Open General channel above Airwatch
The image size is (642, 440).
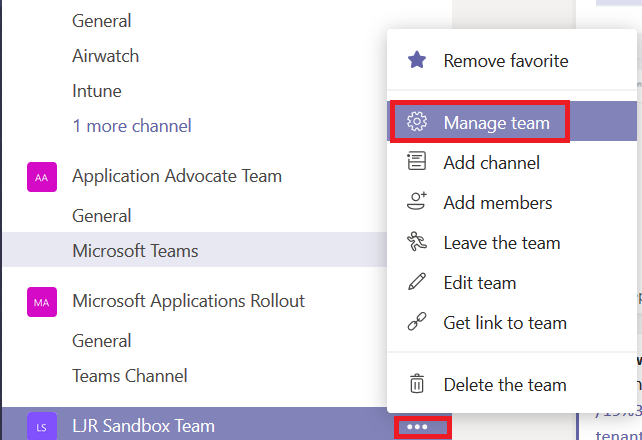tap(102, 21)
